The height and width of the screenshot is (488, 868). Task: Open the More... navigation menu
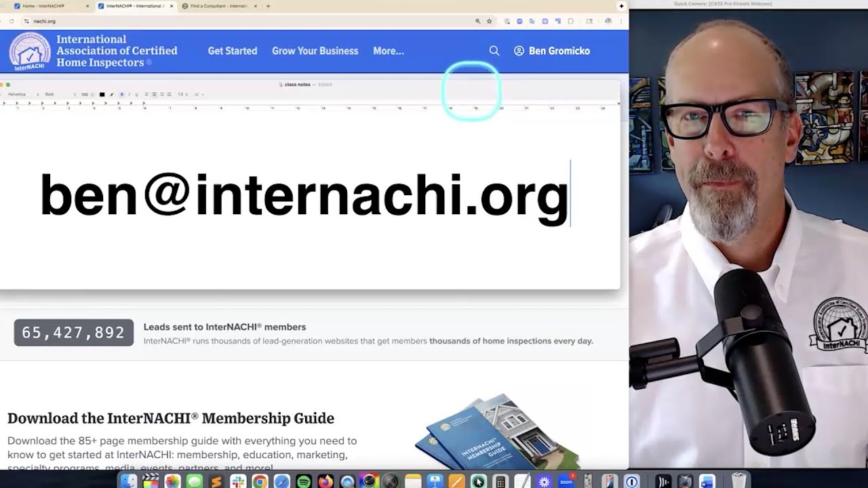(x=389, y=51)
